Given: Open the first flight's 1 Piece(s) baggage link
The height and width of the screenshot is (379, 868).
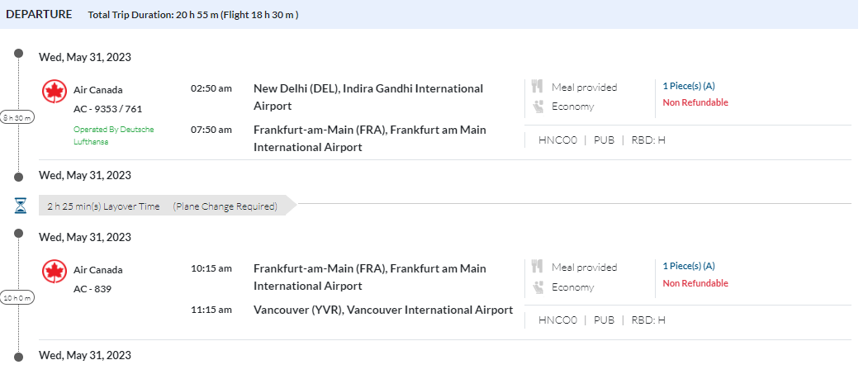Looking at the screenshot, I should pyautogui.click(x=688, y=86).
